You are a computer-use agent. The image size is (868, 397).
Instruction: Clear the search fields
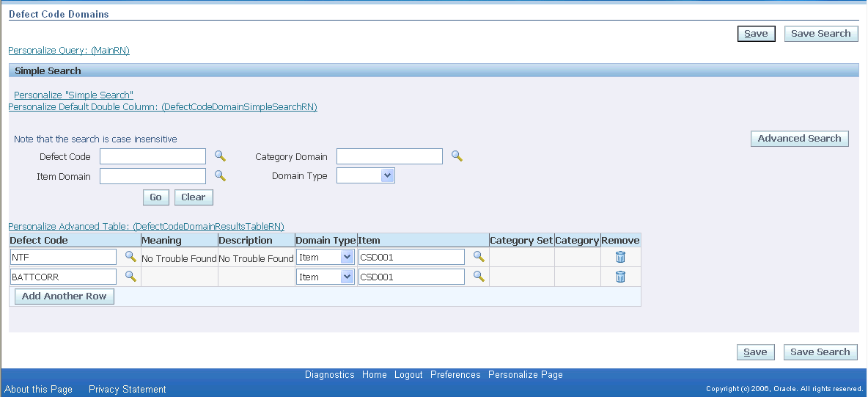tap(194, 197)
